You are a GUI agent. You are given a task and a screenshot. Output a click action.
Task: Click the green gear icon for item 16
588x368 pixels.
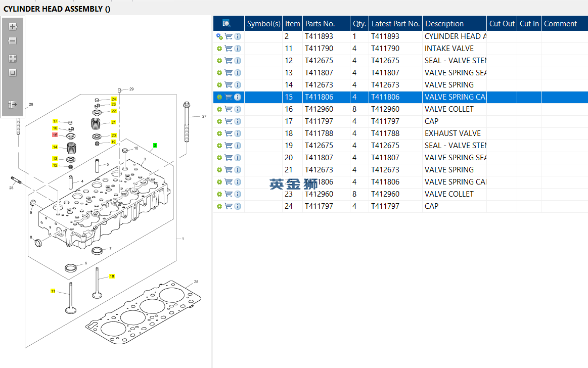pyautogui.click(x=219, y=109)
